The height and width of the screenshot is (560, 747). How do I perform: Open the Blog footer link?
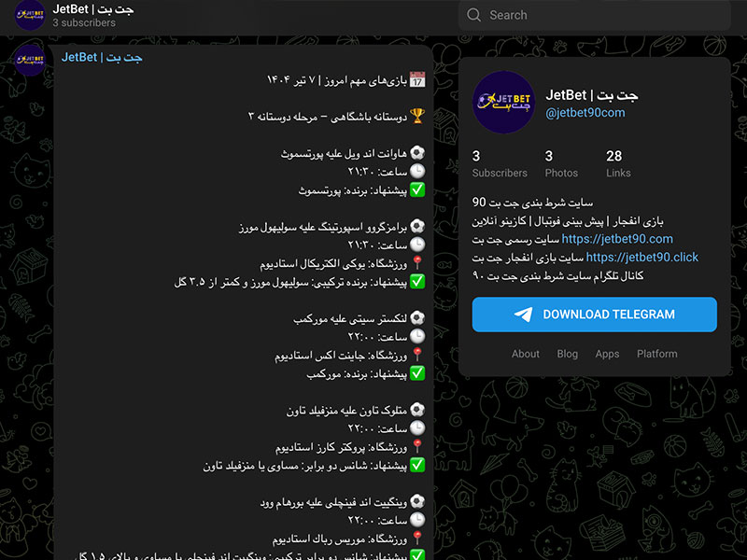(x=568, y=354)
